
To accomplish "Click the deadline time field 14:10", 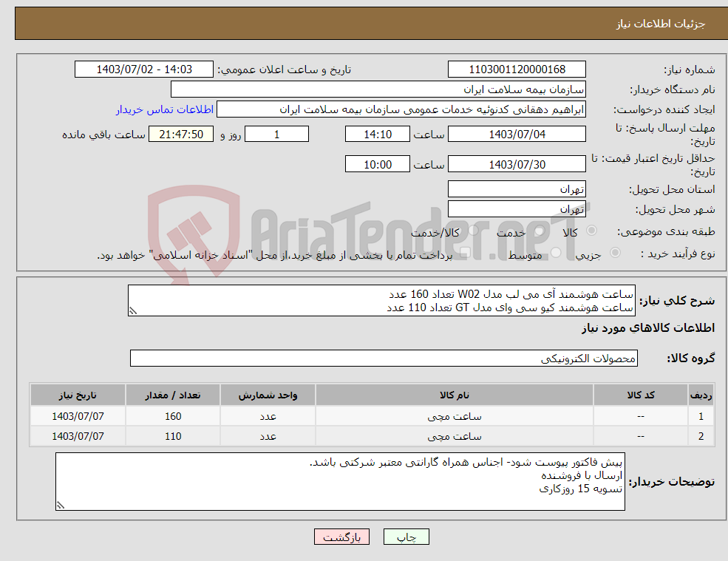I will coord(378,135).
